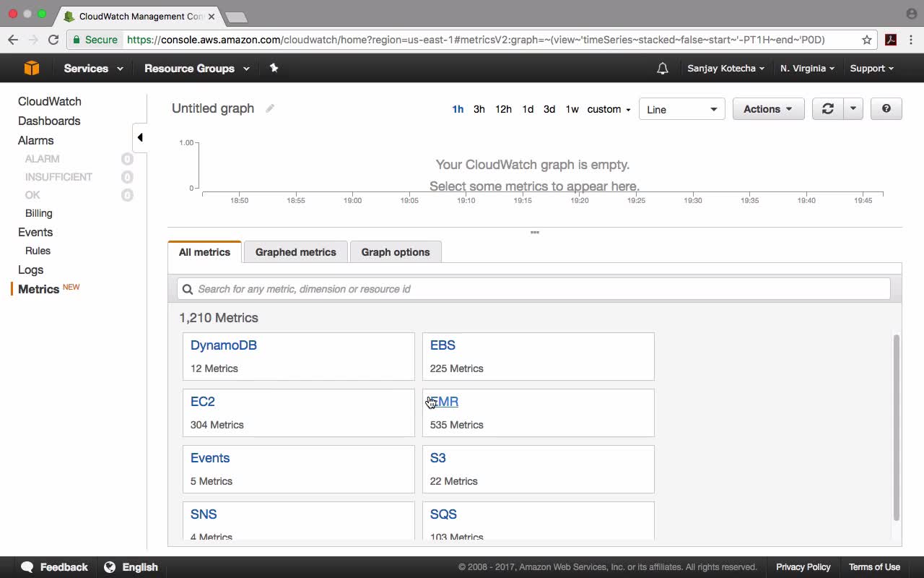Screen dimensions: 924x578
Task: Open the custom time range dropdown
Action: [x=609, y=109]
